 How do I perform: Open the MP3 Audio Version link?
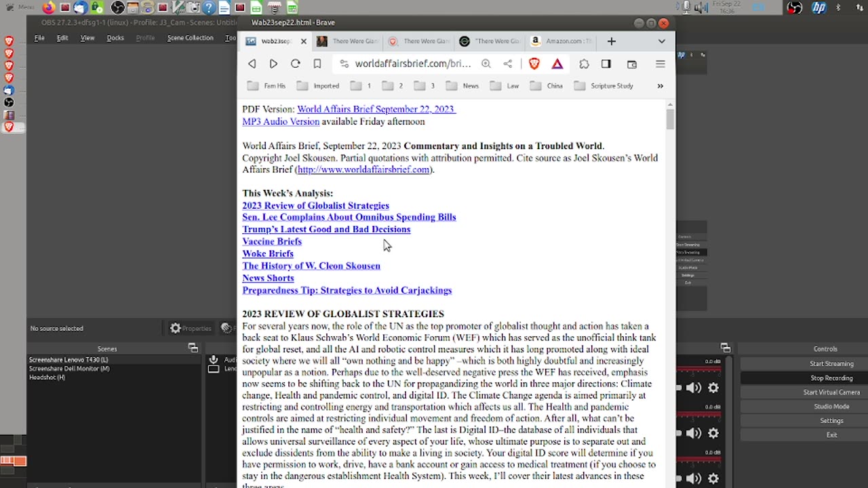pos(281,122)
